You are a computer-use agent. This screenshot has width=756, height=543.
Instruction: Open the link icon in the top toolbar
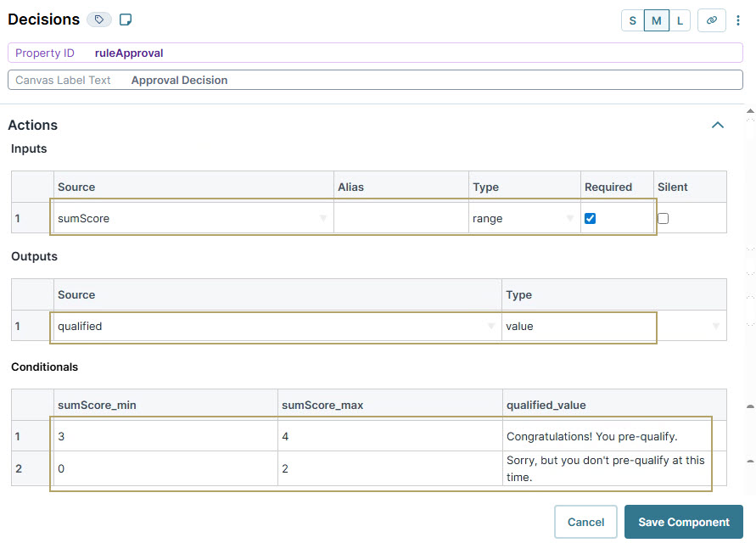pyautogui.click(x=711, y=20)
